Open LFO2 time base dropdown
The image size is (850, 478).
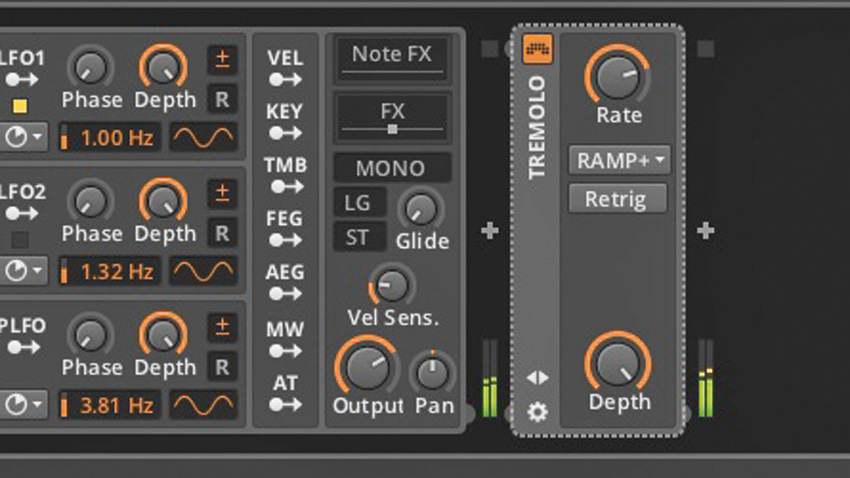(23, 271)
